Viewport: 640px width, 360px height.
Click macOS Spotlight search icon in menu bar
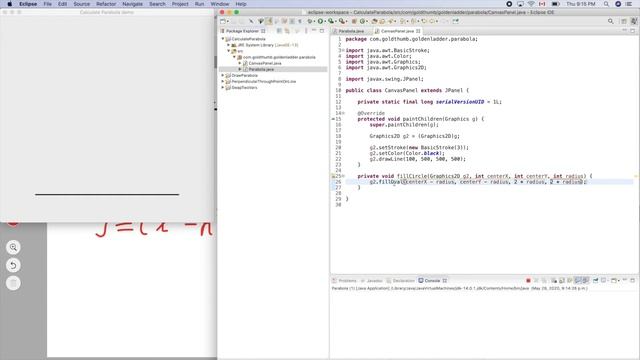click(607, 4)
